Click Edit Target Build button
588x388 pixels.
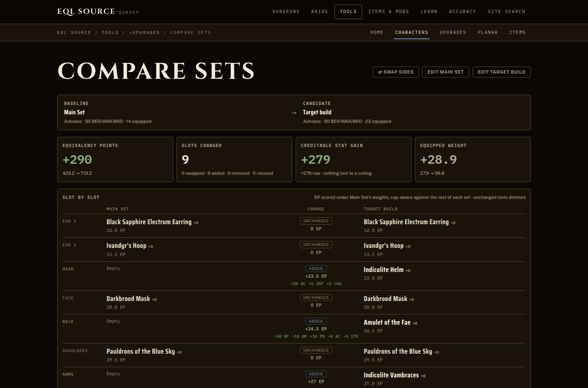(x=501, y=72)
